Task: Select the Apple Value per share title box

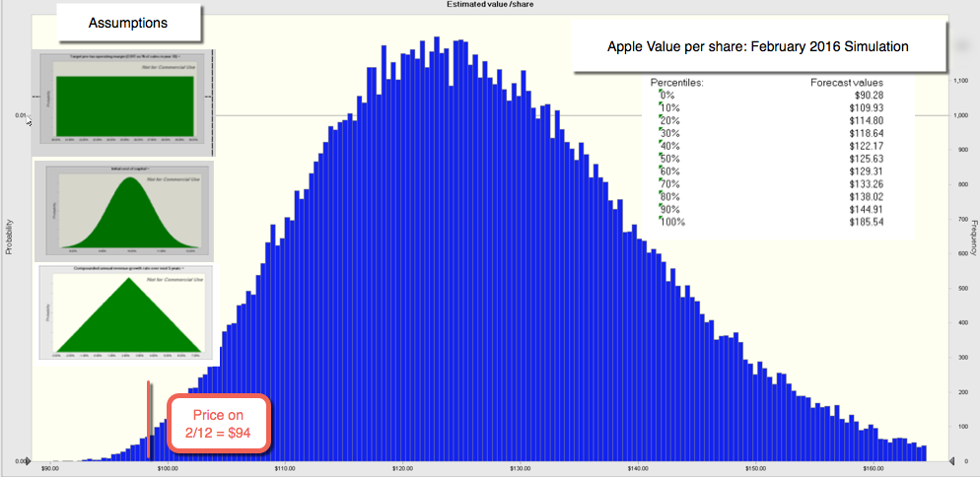Action: point(757,46)
